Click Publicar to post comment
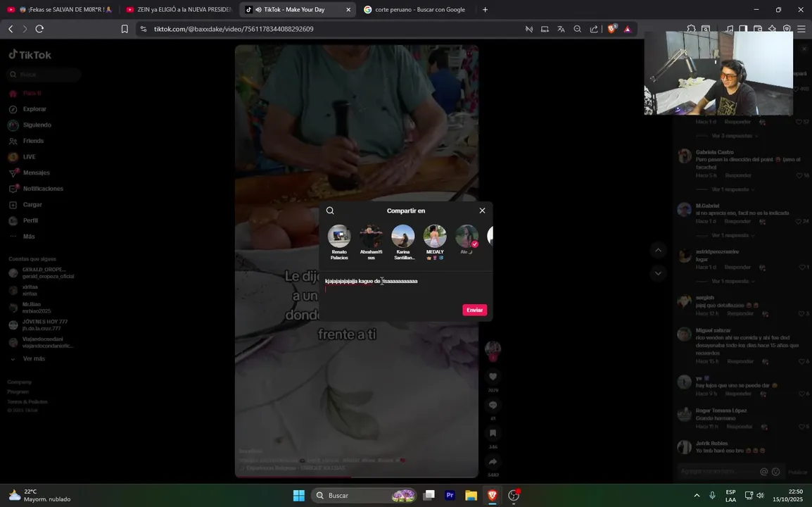The height and width of the screenshot is (507, 812). point(797,472)
